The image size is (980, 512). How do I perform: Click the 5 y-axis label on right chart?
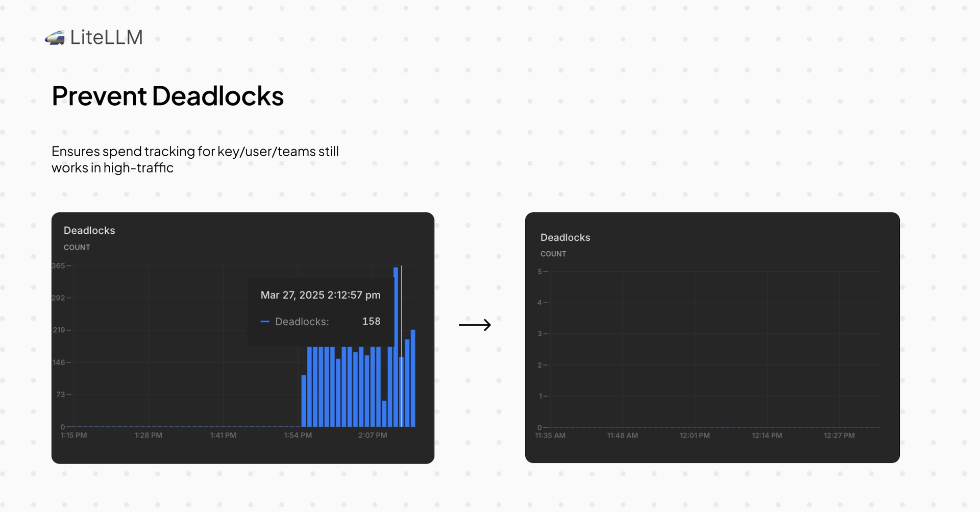tap(540, 272)
